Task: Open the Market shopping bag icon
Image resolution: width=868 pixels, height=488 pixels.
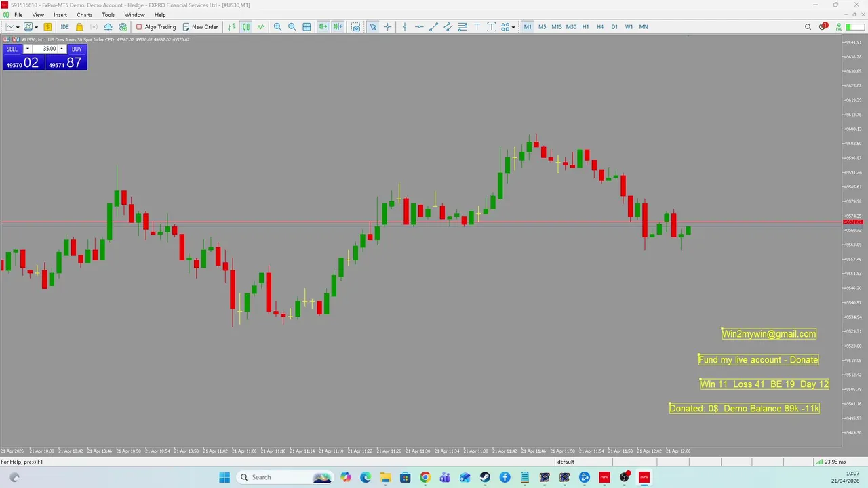Action: pyautogui.click(x=79, y=27)
